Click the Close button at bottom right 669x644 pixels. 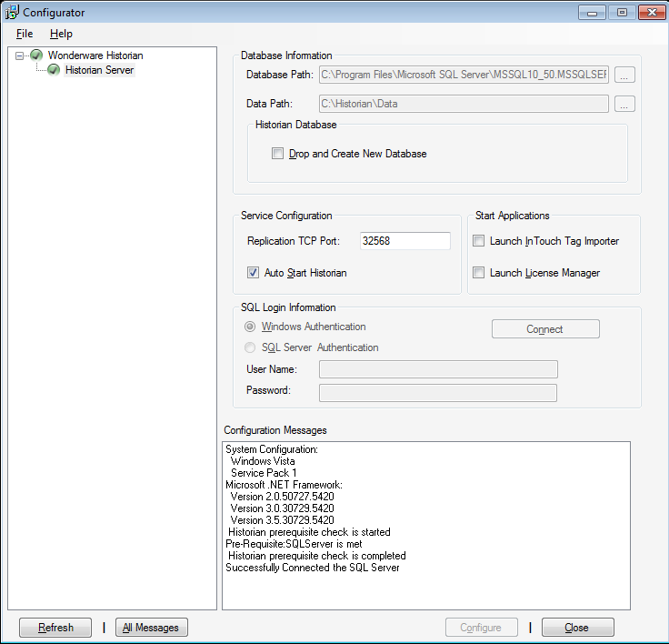(x=577, y=628)
